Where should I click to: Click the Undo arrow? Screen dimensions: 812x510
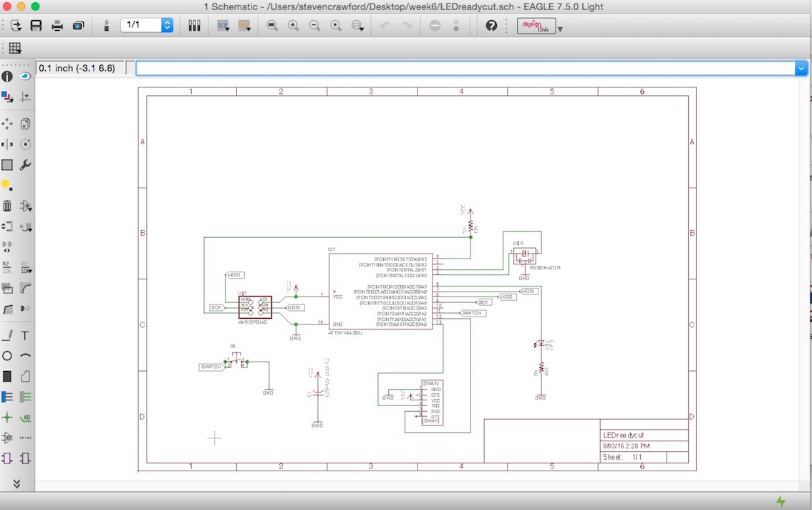pyautogui.click(x=385, y=25)
